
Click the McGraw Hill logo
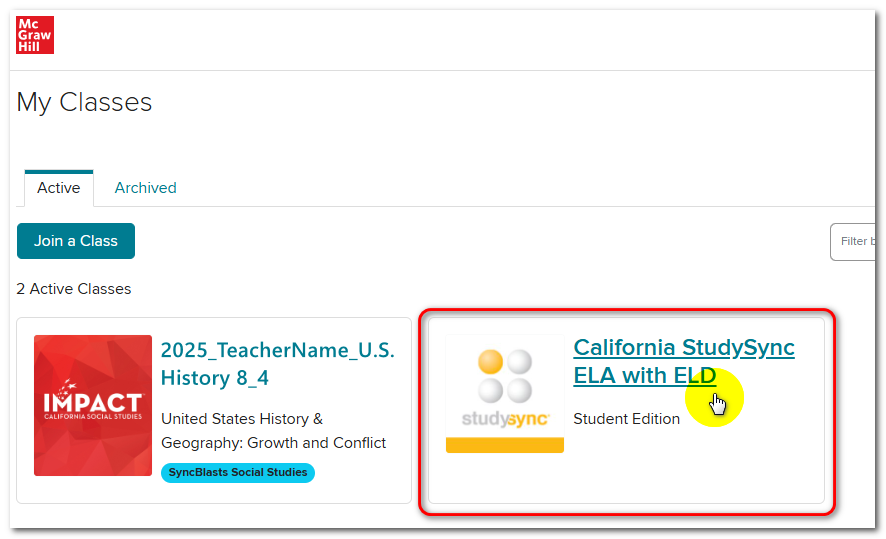tap(35, 35)
